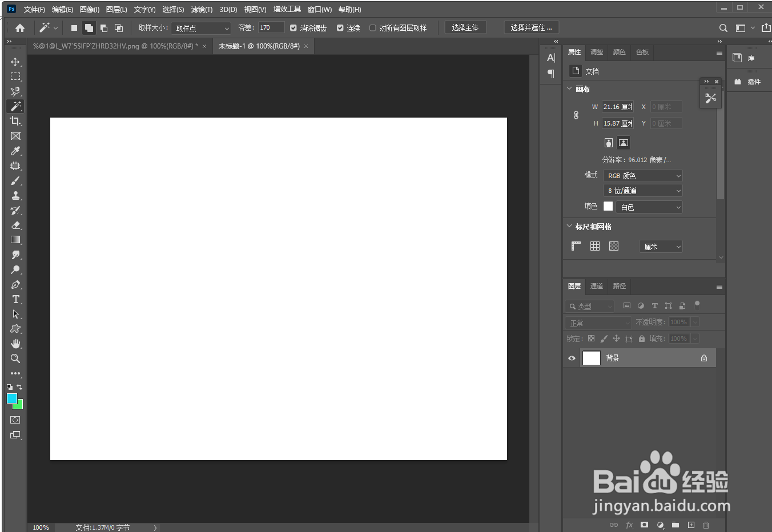This screenshot has height=532, width=772.
Task: Disable the 连续 option
Action: coord(340,27)
